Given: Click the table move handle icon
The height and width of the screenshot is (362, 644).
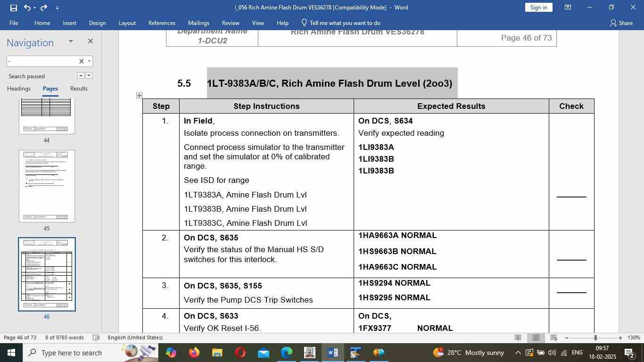Looking at the screenshot, I should tap(139, 96).
